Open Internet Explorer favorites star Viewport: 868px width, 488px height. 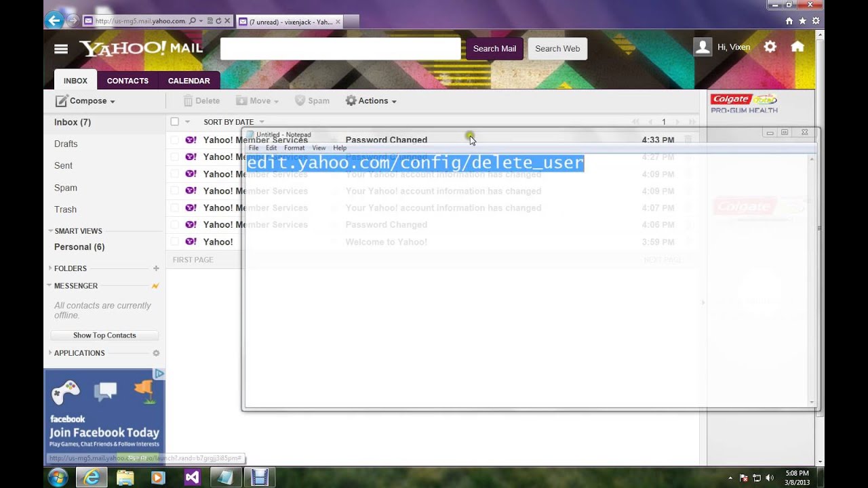(802, 21)
